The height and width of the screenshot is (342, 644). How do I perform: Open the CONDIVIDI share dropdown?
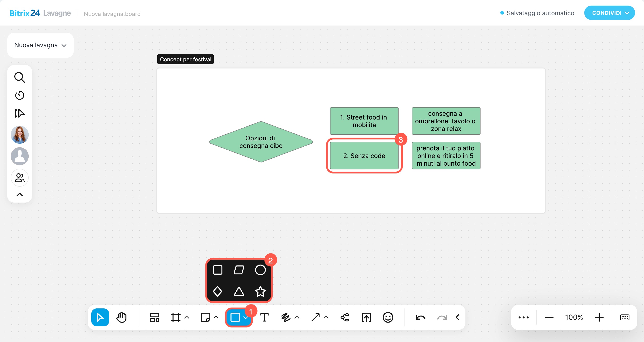pos(609,13)
